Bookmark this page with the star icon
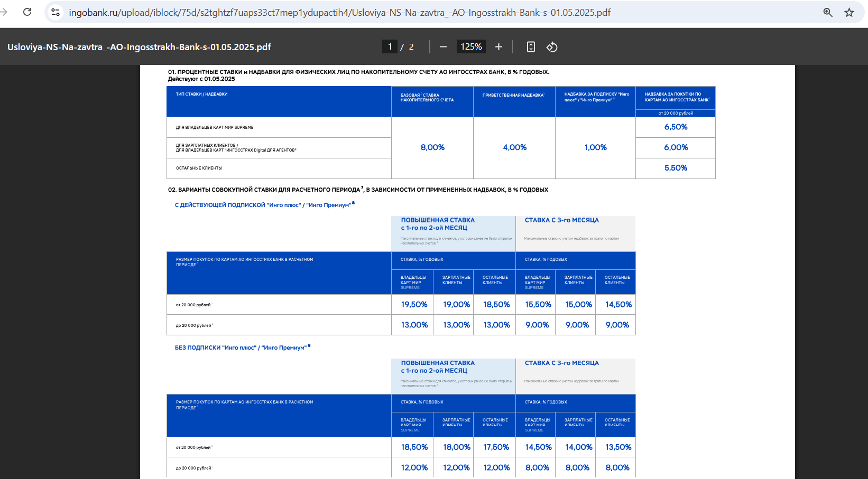868x479 pixels. point(849,12)
